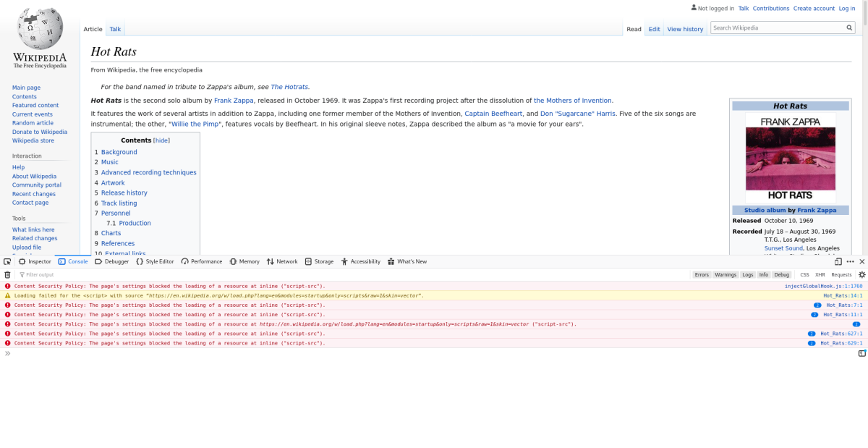
Task: Click the repeat count badge beside Hot_Rats:7:1
Action: coord(817,305)
